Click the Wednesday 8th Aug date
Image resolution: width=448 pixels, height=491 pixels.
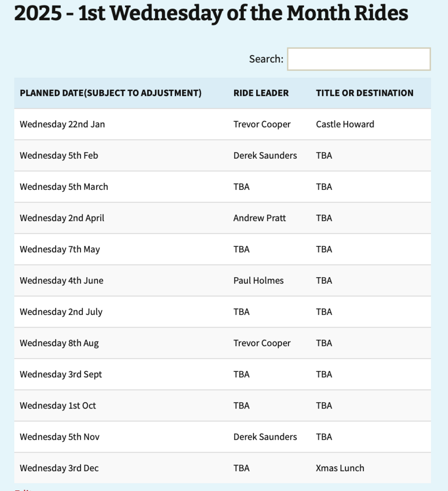[x=59, y=343]
